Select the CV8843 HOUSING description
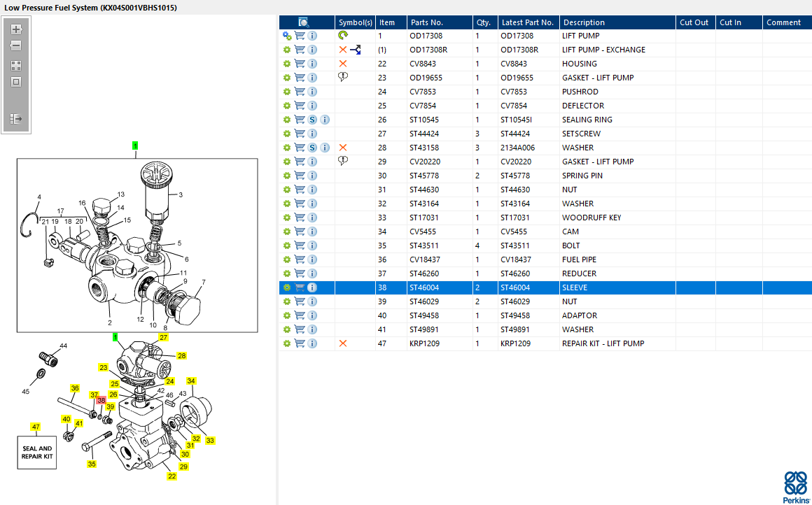Viewport: 812px width, 505px height. (x=580, y=64)
